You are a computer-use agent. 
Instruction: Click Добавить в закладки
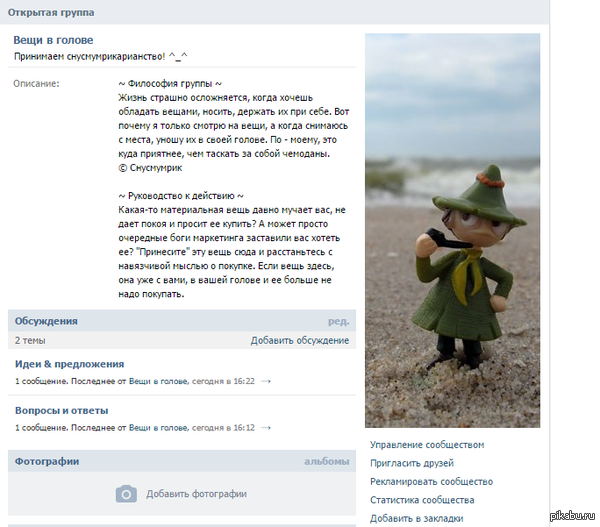click(416, 519)
